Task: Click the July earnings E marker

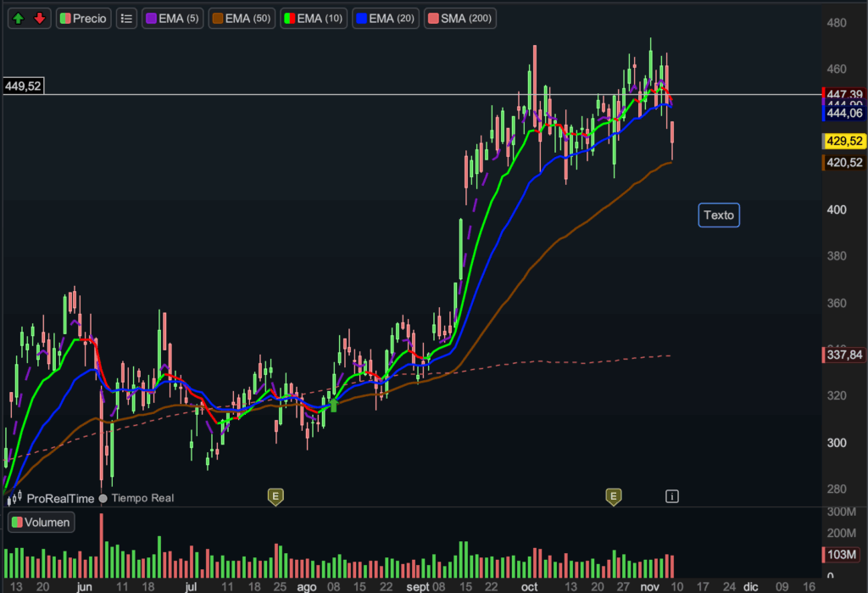Action: point(275,495)
